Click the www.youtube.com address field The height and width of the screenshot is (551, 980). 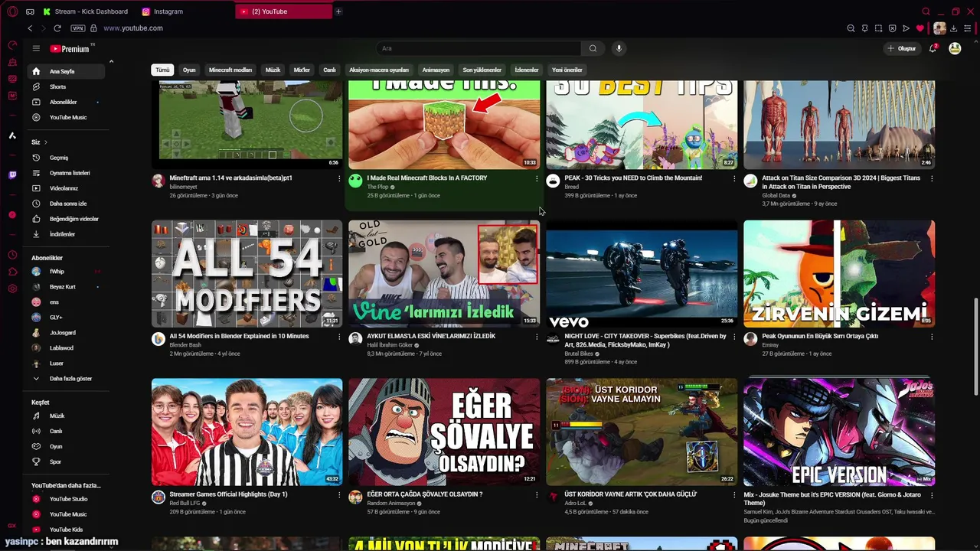coord(133,28)
